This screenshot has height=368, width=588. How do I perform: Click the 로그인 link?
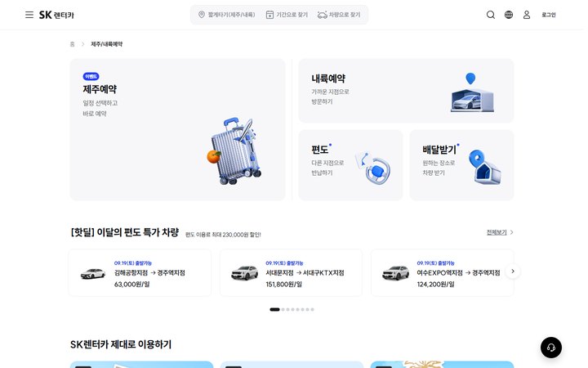tap(548, 15)
